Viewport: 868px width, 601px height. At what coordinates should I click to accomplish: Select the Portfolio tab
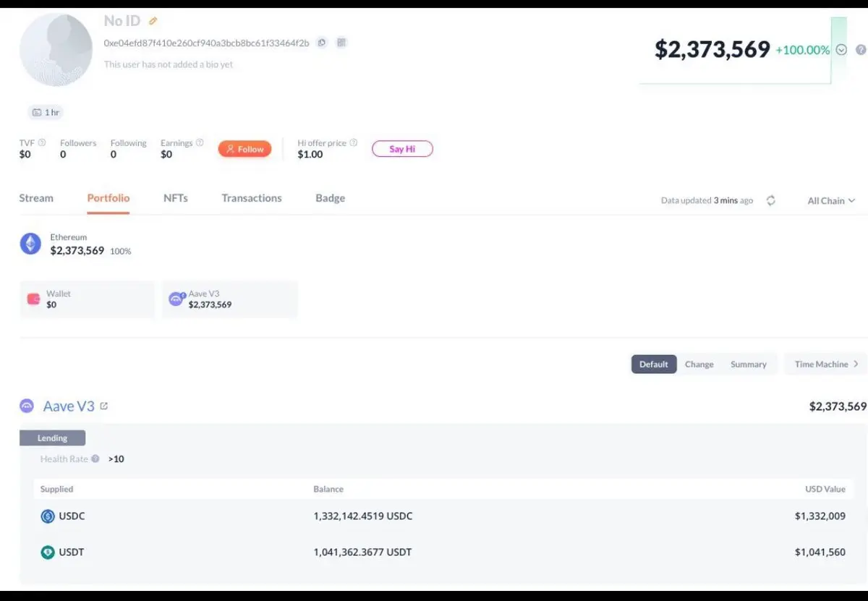[x=109, y=198]
